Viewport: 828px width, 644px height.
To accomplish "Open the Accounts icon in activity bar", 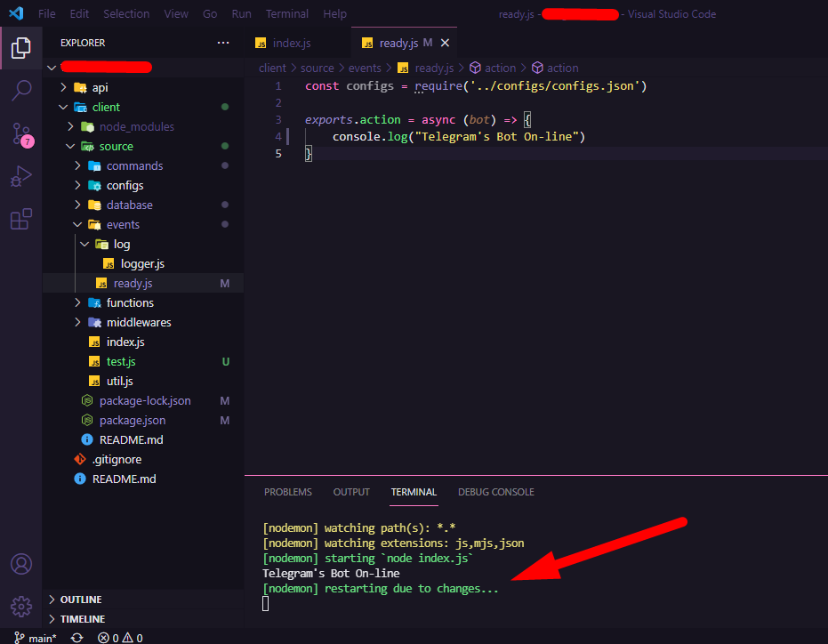I will pos(21,564).
